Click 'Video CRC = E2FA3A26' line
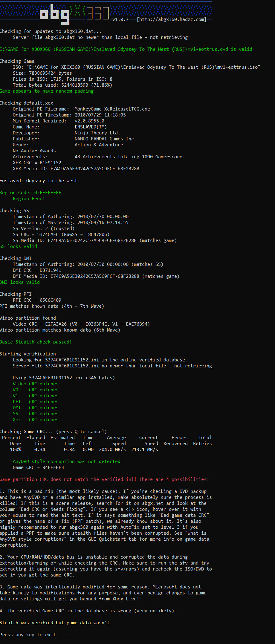275x644 pixels. 81,324
